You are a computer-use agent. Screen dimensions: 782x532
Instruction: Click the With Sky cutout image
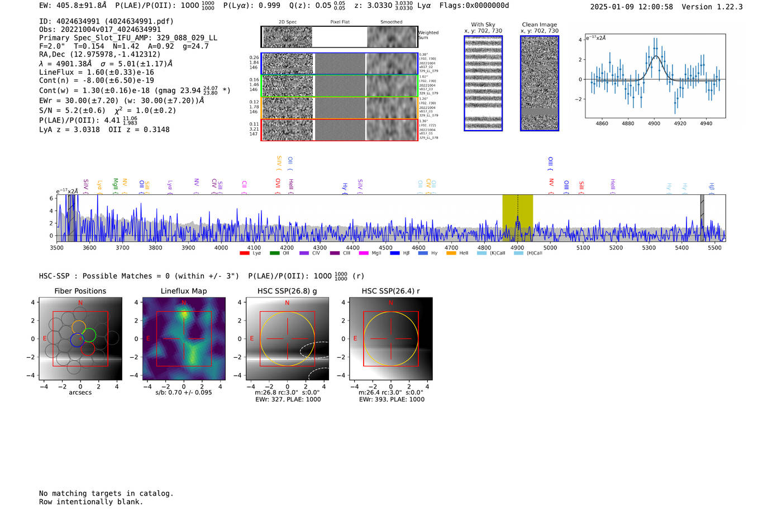click(483, 83)
